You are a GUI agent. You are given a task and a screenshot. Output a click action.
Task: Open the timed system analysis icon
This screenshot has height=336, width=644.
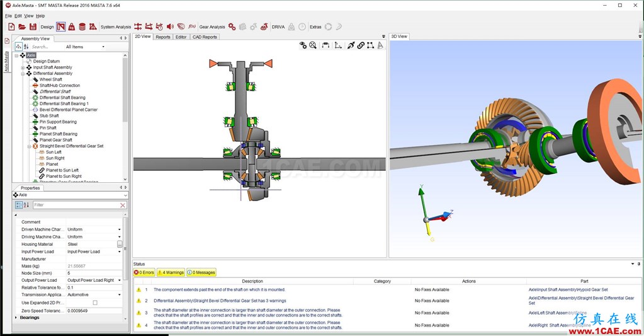click(x=159, y=26)
